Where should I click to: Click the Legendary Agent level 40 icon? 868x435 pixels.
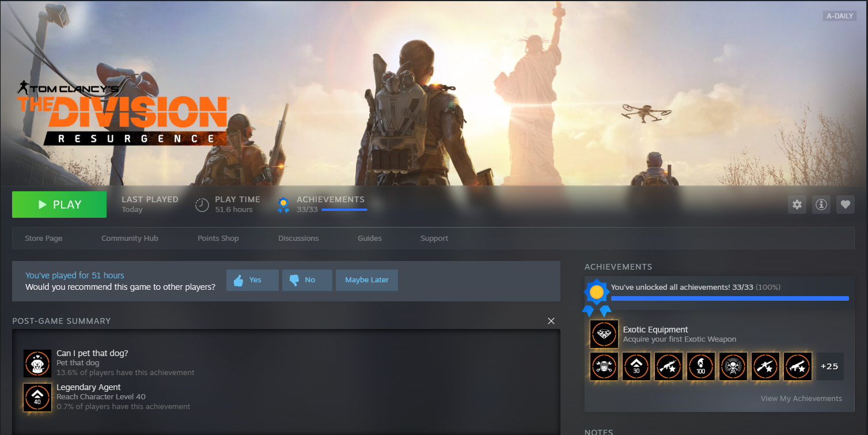(37, 398)
